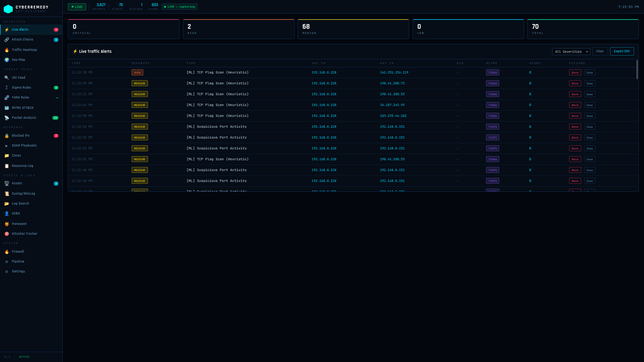Open the Firewall page in sidebar
Viewport: 644px width, 362px height.
coord(31,252)
